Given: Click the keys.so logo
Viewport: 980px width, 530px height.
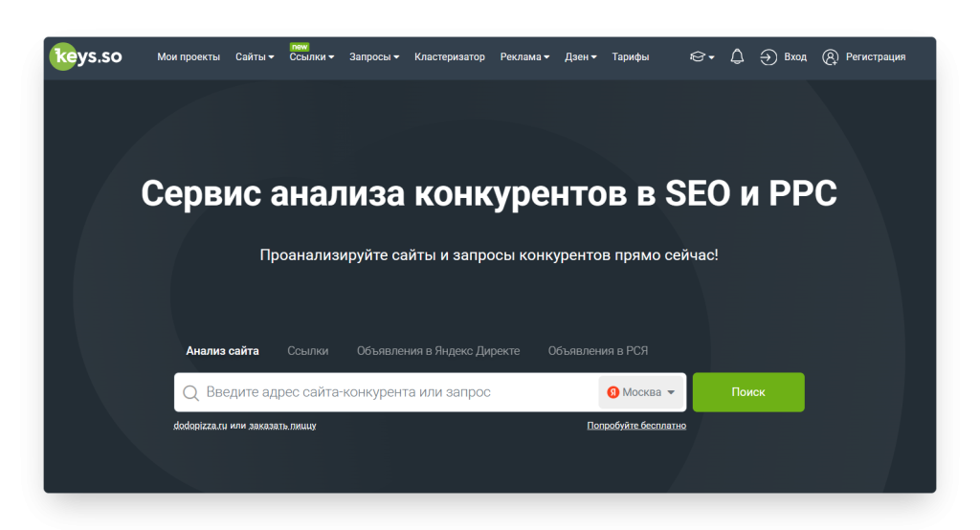Looking at the screenshot, I should pos(86,56).
